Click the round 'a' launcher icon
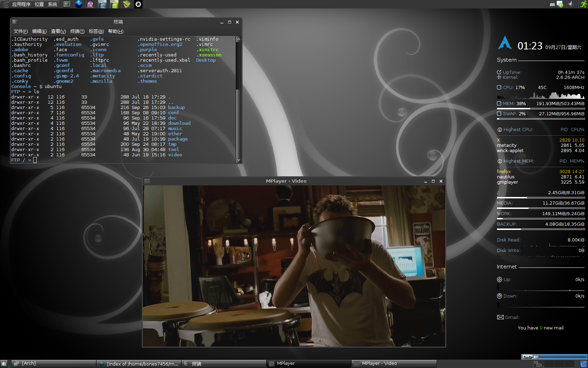This screenshot has width=588, height=368. pyautogui.click(x=138, y=4)
